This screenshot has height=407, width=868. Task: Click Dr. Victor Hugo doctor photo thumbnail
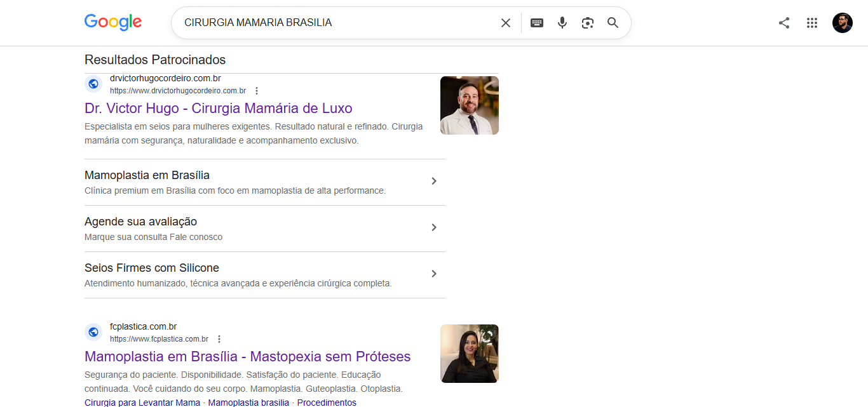470,105
